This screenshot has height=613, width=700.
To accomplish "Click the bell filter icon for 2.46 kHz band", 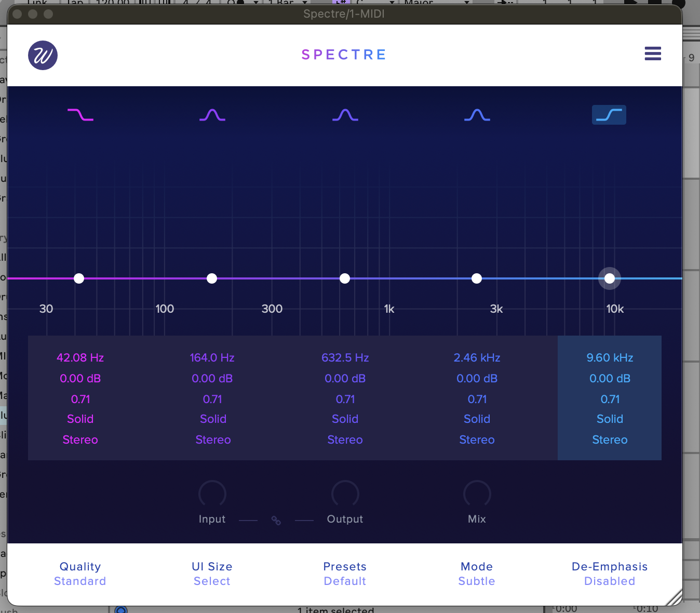I will (477, 115).
